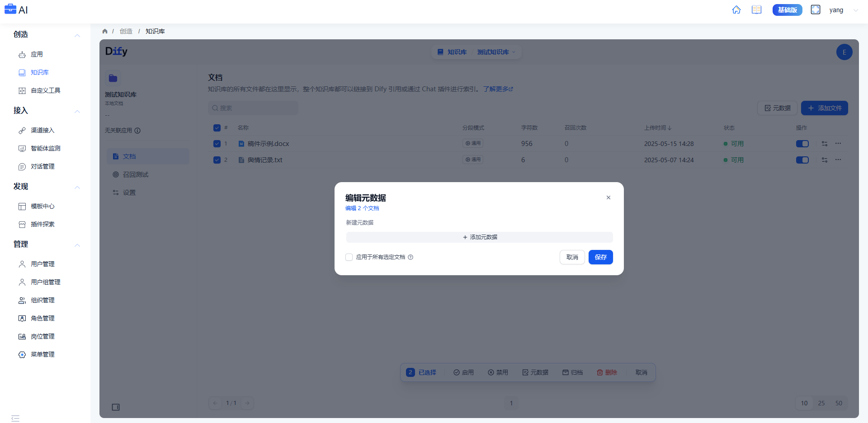Viewport: 868px width, 423px height.
Task: Check 应用于所有选定文档 checkbox
Action: coord(349,257)
